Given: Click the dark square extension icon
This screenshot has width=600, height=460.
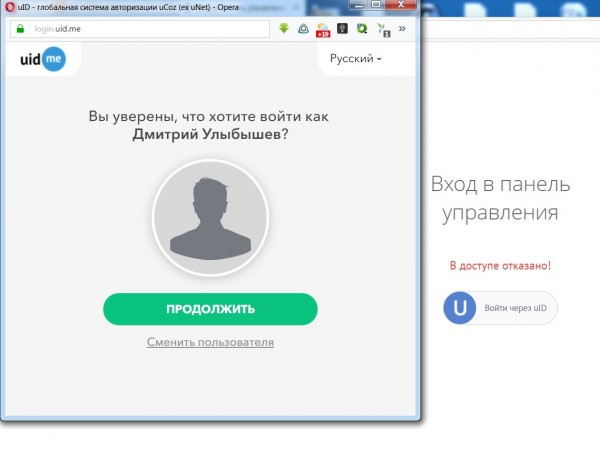Looking at the screenshot, I should [342, 28].
